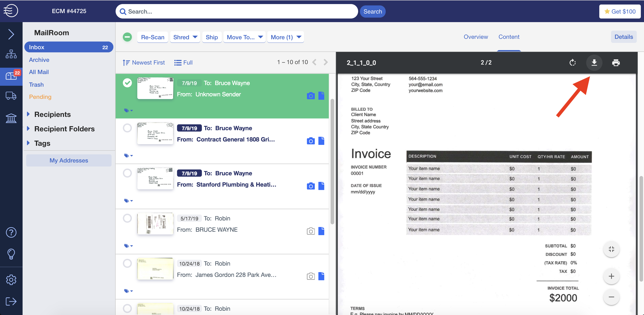Zoom in with the plus button
Screen dimensions: 644x315
point(611,276)
